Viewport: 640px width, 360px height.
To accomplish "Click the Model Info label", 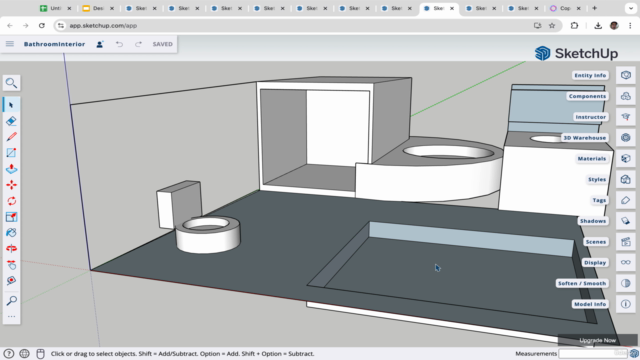I will coord(590,304).
